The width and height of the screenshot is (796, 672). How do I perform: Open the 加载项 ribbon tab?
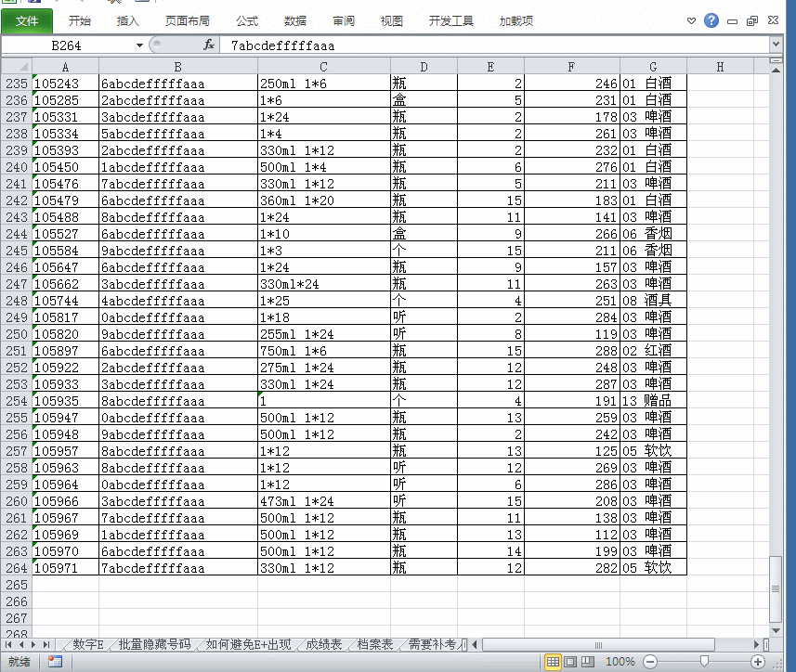[x=516, y=21]
